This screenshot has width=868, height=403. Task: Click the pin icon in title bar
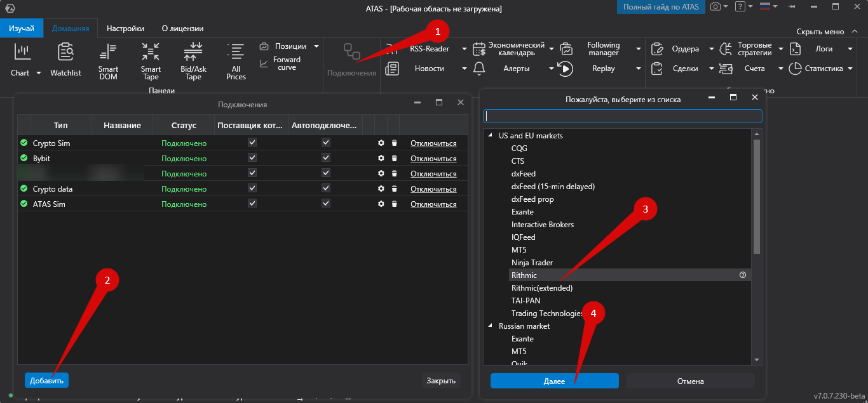point(792,6)
